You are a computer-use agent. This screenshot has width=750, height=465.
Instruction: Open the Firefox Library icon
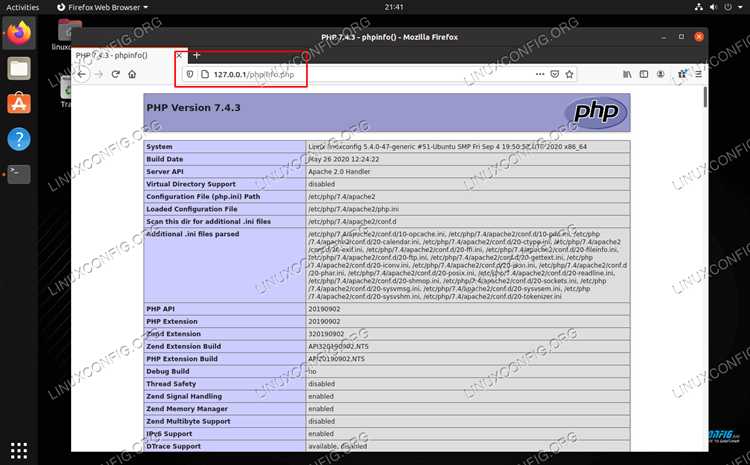coord(627,74)
